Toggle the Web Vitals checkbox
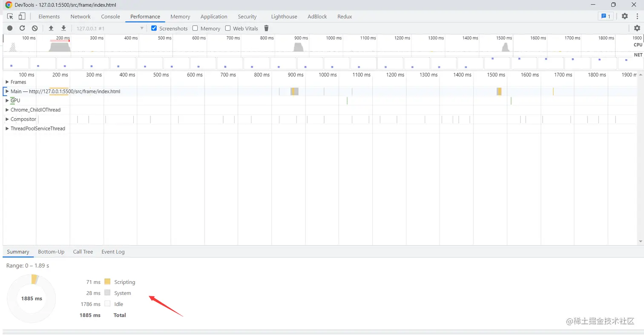 click(228, 28)
